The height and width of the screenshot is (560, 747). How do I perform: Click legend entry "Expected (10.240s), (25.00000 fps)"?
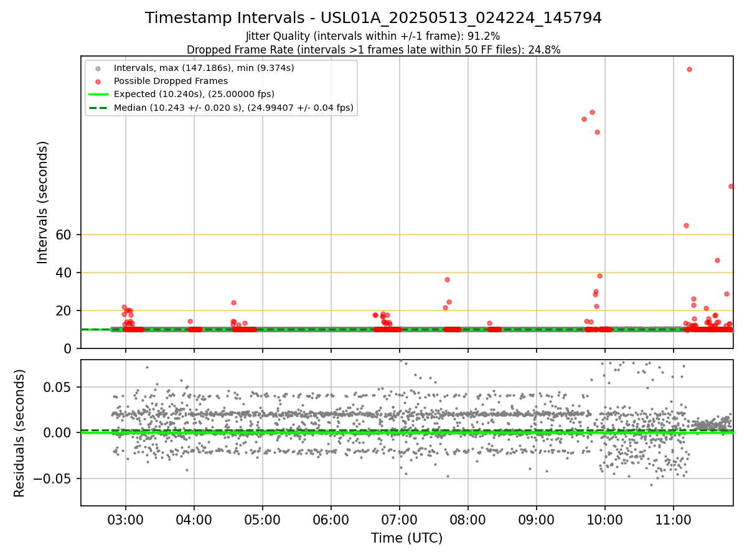point(194,94)
